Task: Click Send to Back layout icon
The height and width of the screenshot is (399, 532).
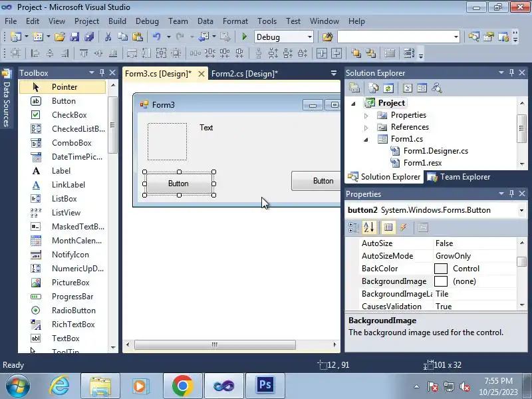Action: [x=371, y=53]
